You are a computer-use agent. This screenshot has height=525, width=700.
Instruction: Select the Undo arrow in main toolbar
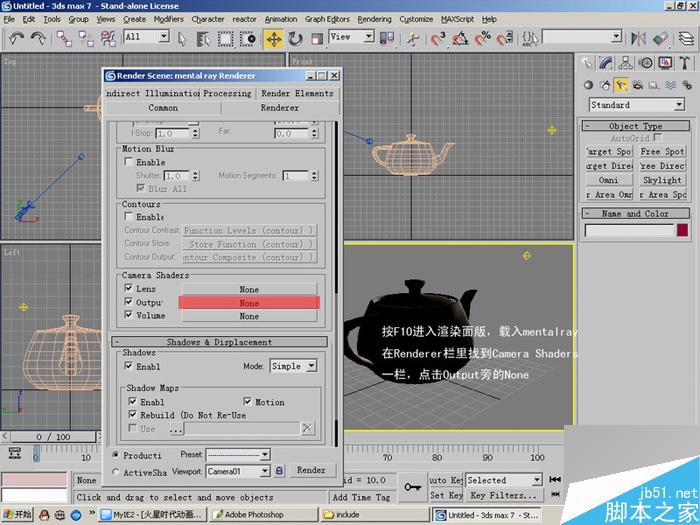point(15,38)
